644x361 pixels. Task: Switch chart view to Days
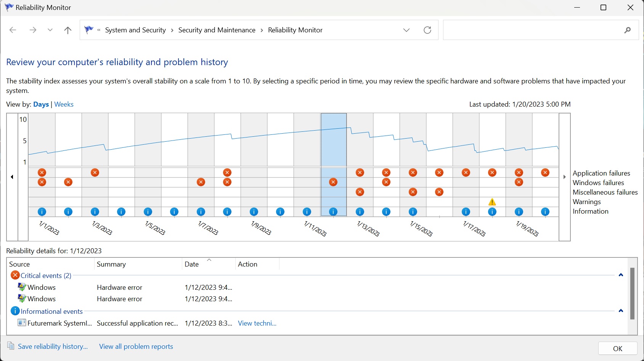41,104
